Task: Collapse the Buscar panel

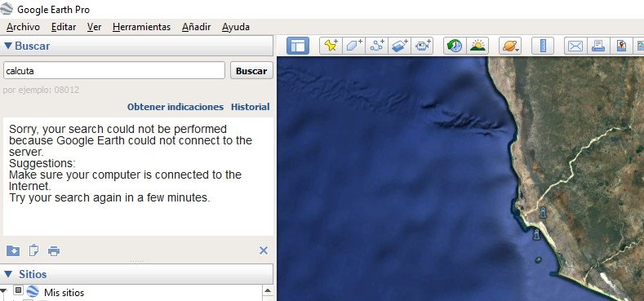Action: [x=8, y=46]
